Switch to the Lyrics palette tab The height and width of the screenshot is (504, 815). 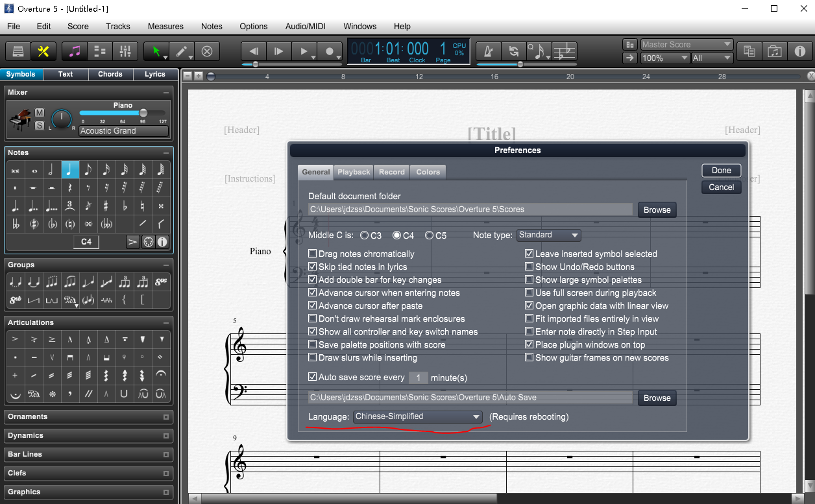155,74
